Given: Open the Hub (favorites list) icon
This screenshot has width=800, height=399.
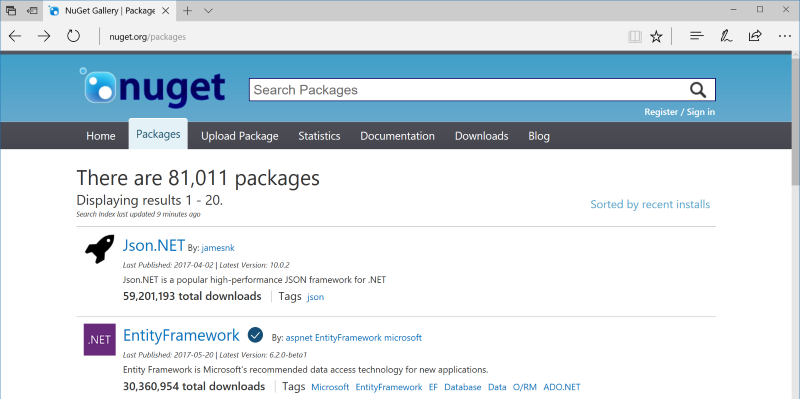Looking at the screenshot, I should (x=696, y=36).
